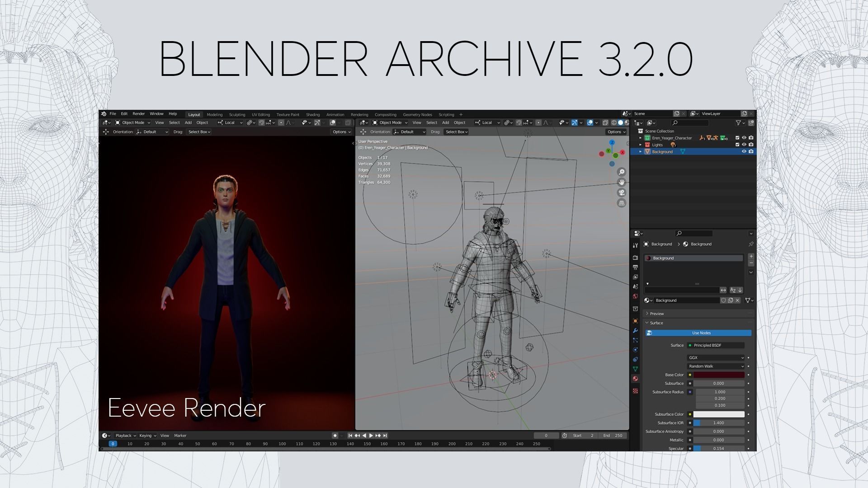Toggle auto keying record button in timeline
Image resolution: width=868 pixels, height=488 pixels.
(335, 436)
